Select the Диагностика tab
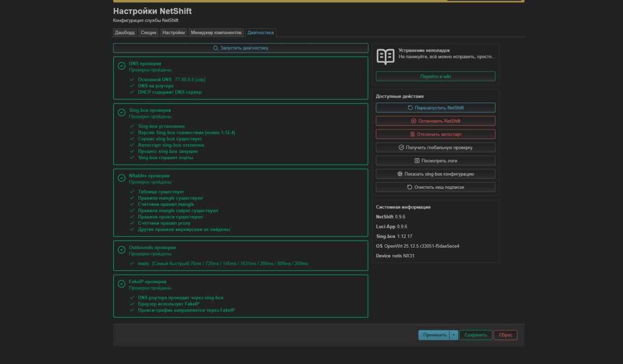Viewport: 623px width, 364px height. [x=260, y=33]
